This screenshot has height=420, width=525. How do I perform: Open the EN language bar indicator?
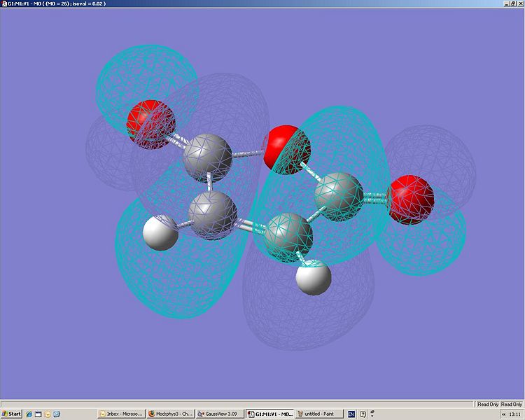(x=351, y=414)
